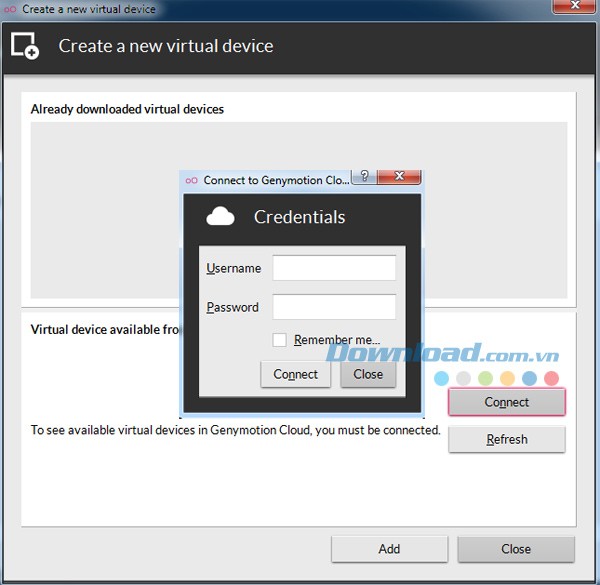Click the new virtual device header icon
Image resolution: width=600 pixels, height=585 pixels.
tap(25, 46)
